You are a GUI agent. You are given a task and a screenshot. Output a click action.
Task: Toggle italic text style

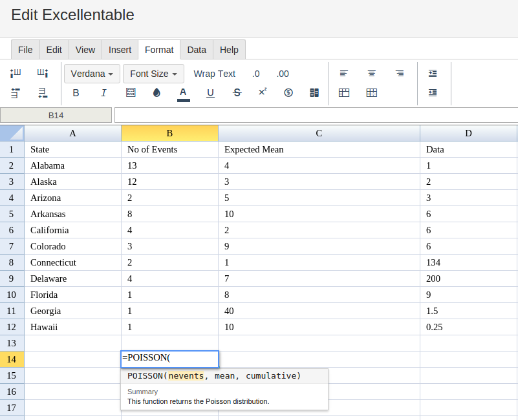point(103,93)
